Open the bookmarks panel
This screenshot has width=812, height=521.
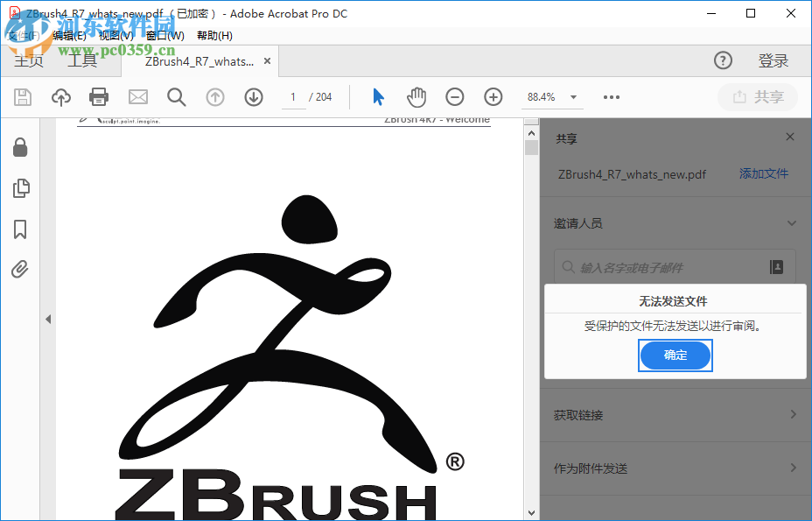click(x=20, y=229)
